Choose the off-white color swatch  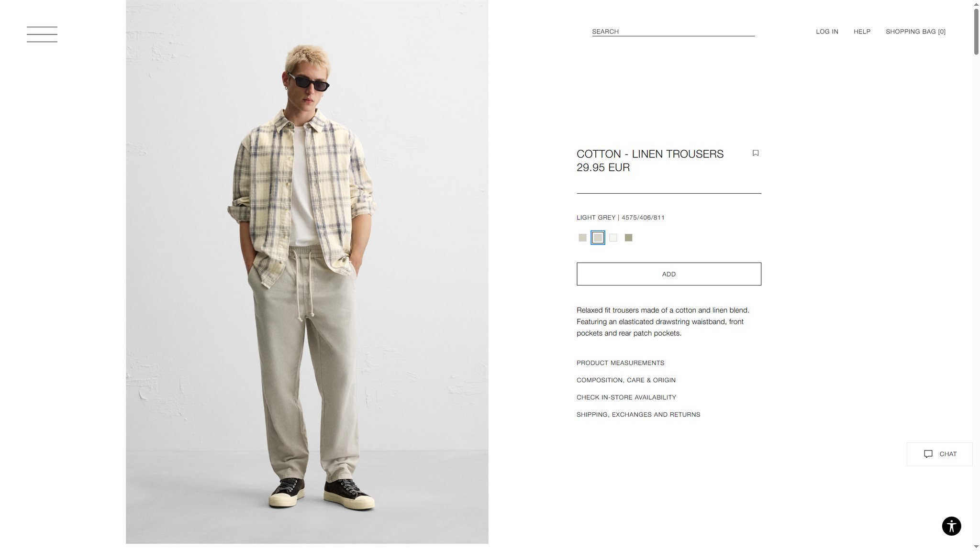(613, 238)
